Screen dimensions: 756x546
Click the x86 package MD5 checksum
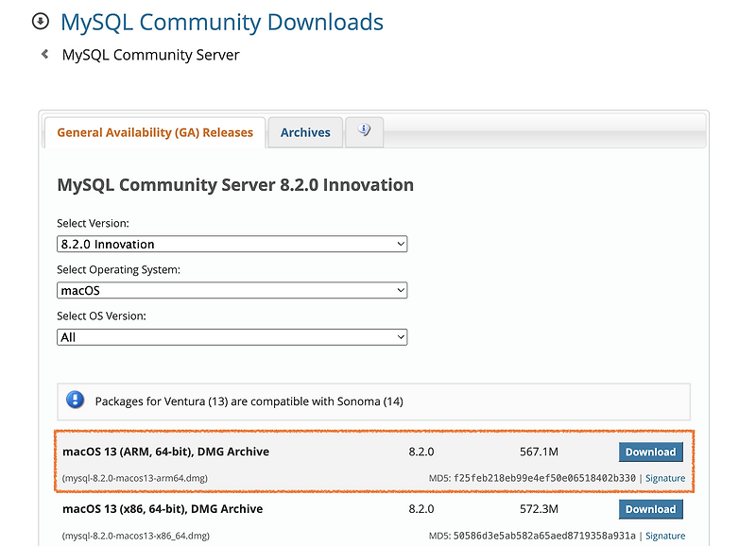(x=544, y=536)
